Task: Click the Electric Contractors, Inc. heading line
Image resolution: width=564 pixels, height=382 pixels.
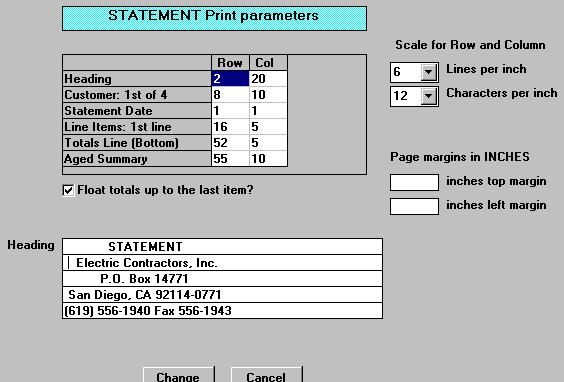Action: [x=222, y=263]
